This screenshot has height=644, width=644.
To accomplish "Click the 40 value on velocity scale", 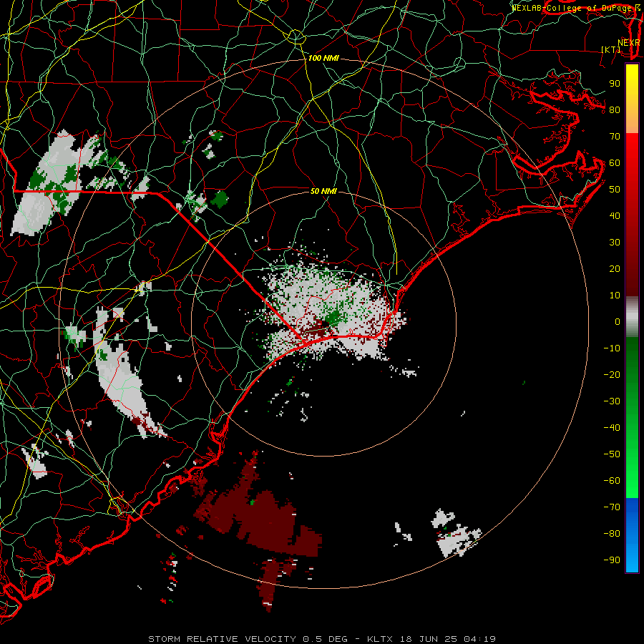I will (x=615, y=216).
